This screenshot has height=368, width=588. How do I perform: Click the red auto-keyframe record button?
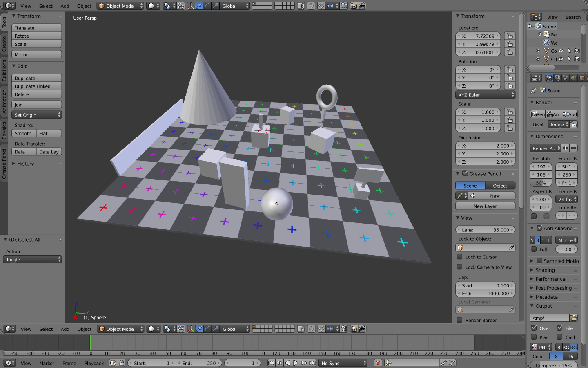(378, 363)
